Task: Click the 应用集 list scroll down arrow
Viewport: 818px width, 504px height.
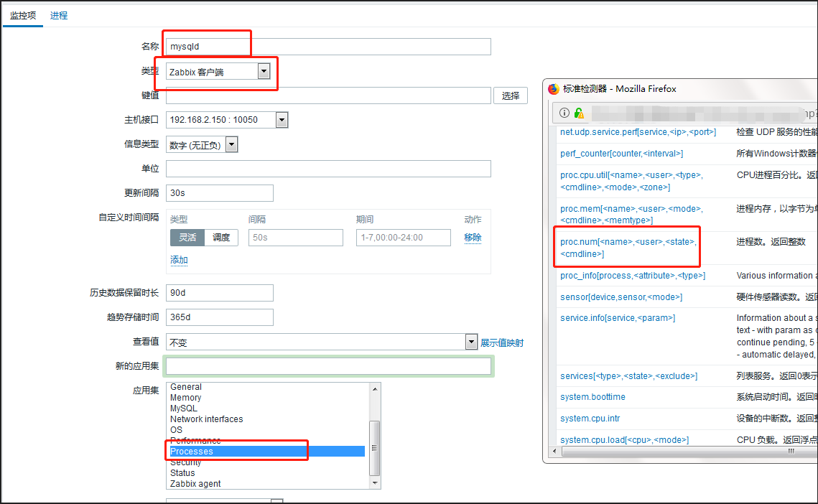Action: tap(375, 483)
